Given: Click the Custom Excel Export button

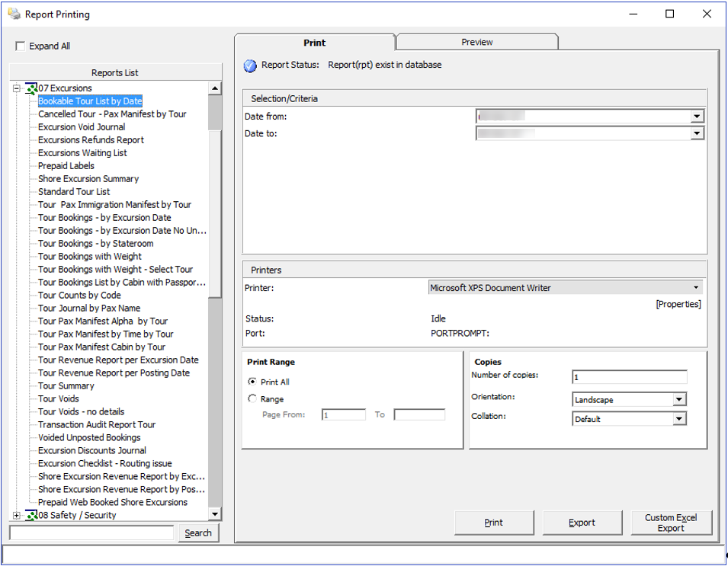Looking at the screenshot, I should tap(672, 523).
